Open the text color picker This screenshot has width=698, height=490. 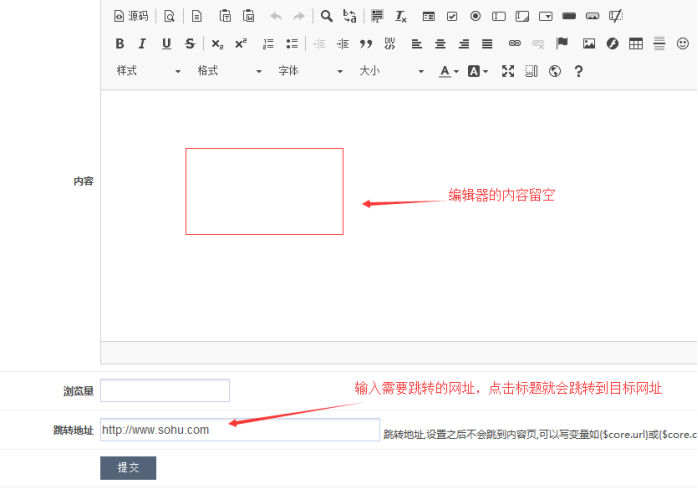pyautogui.click(x=448, y=71)
